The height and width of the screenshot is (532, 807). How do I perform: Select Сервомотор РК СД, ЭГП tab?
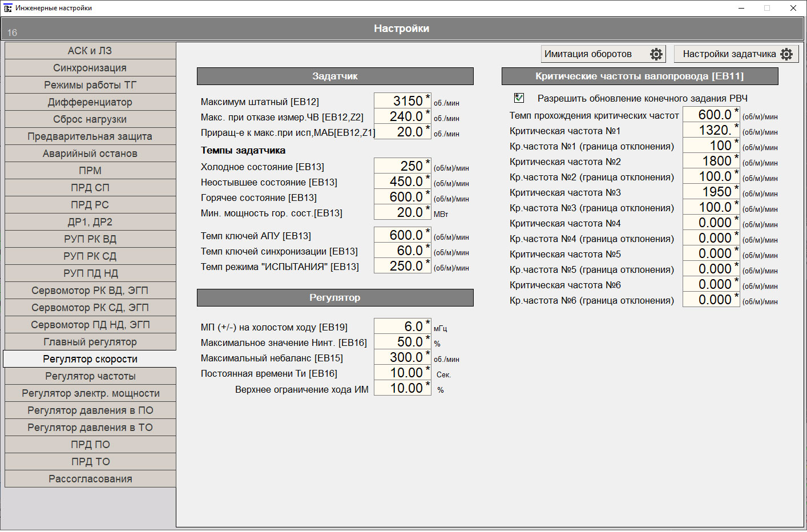pyautogui.click(x=90, y=308)
